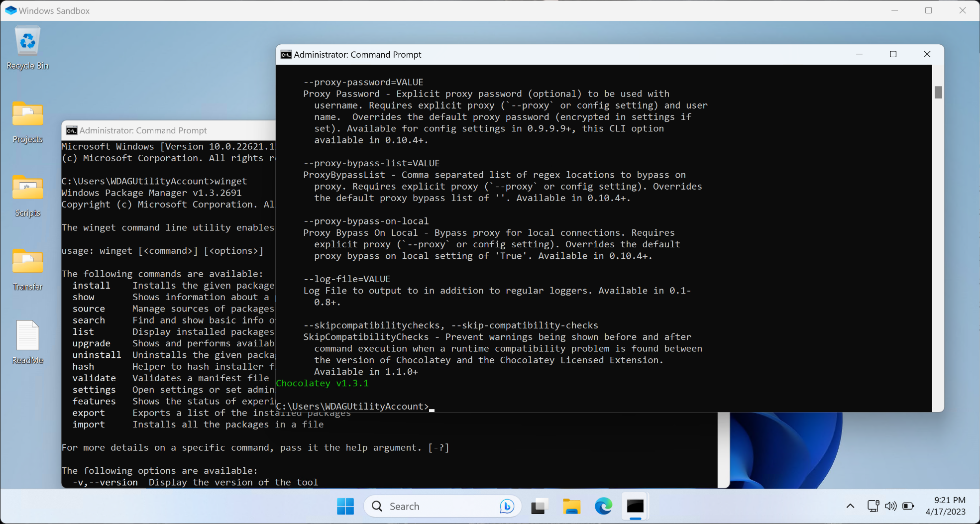Click 'Windows Package Manager v1.3.2691' text
Viewport: 980px width, 524px height.
[x=152, y=193]
